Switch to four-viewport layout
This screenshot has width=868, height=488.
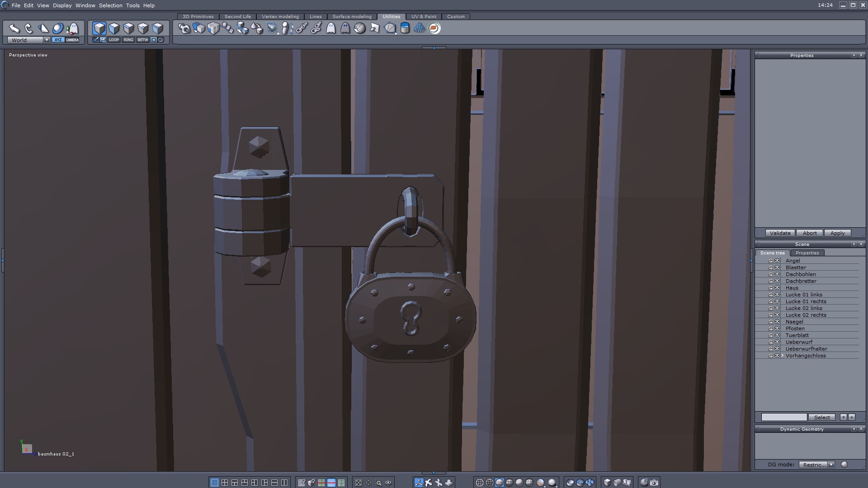[225, 483]
